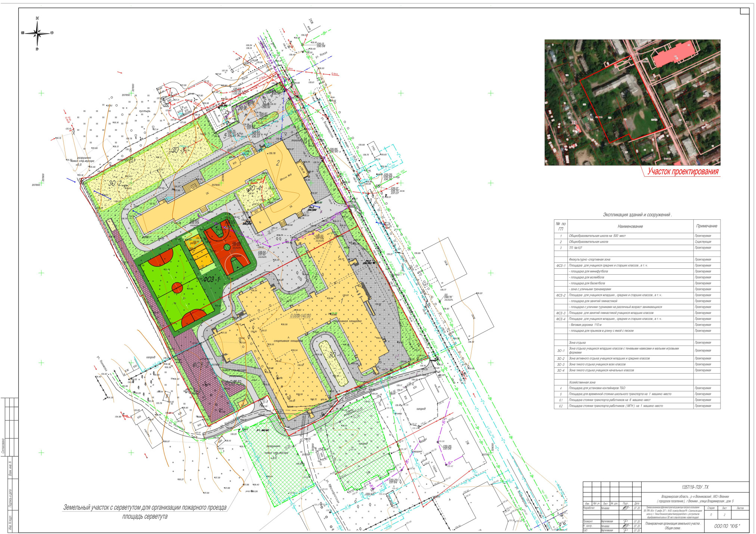Click the 'ООО ПО "КУБ"' company name
The height and width of the screenshot is (534, 756).
[726, 526]
